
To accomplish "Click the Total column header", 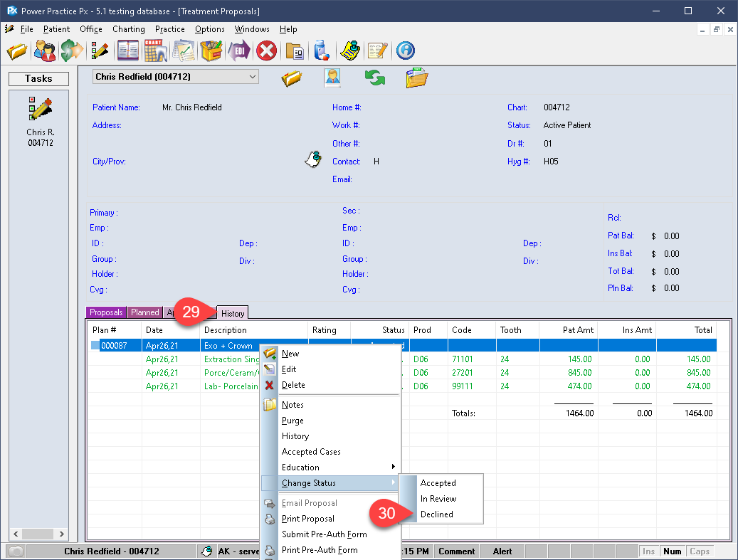I will (686, 330).
